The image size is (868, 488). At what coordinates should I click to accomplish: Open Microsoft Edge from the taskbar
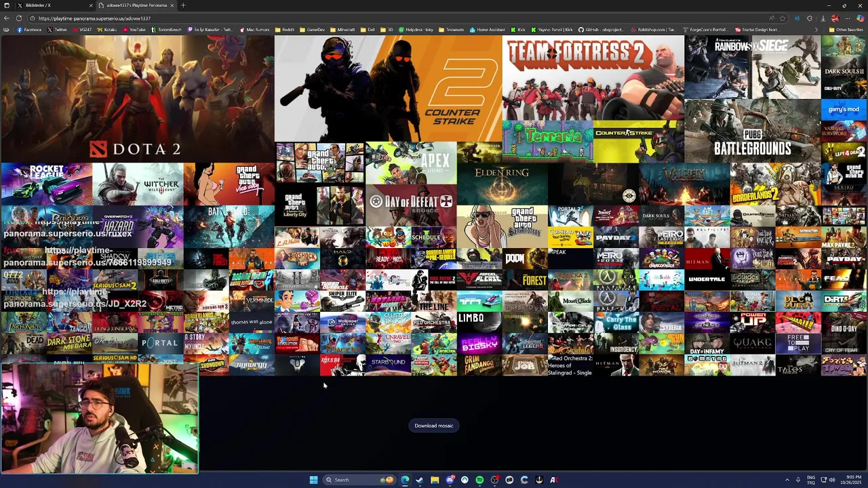pos(405,480)
